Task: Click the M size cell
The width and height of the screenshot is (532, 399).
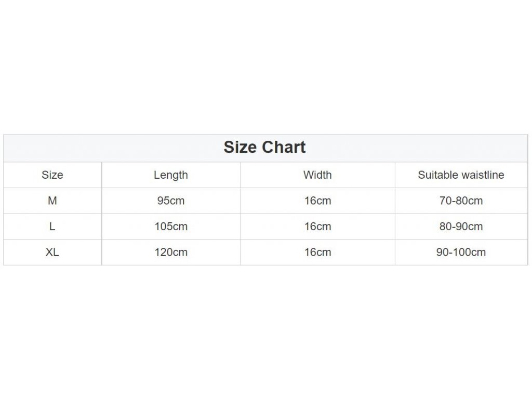Action: (52, 201)
